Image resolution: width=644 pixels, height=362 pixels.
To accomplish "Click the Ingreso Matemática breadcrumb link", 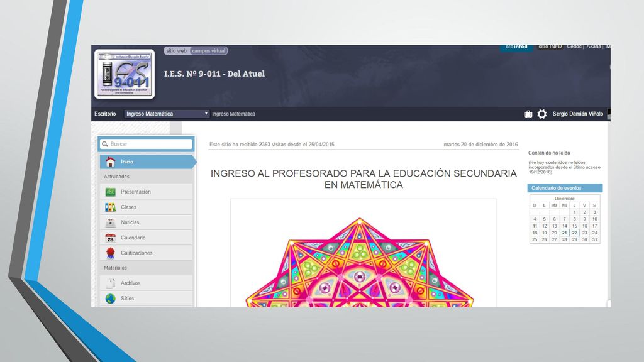I will [x=234, y=114].
